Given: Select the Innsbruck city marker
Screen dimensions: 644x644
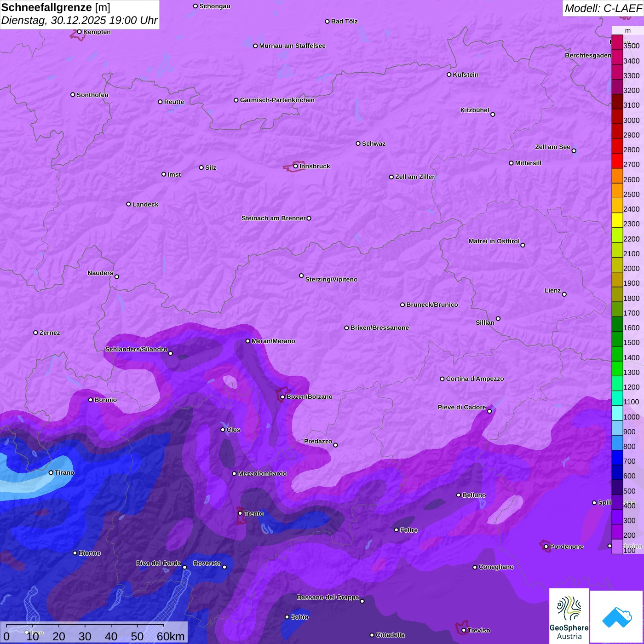Looking at the screenshot, I should (x=296, y=166).
